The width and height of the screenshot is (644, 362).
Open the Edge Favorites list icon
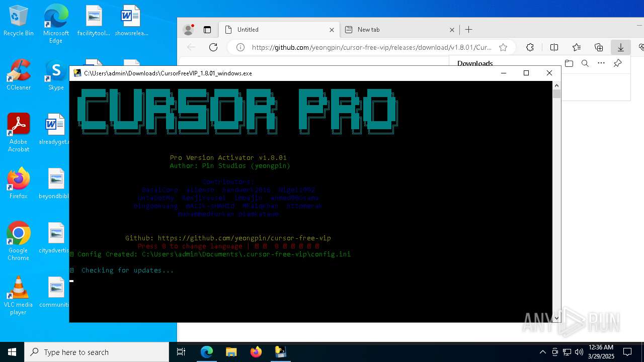tap(577, 47)
